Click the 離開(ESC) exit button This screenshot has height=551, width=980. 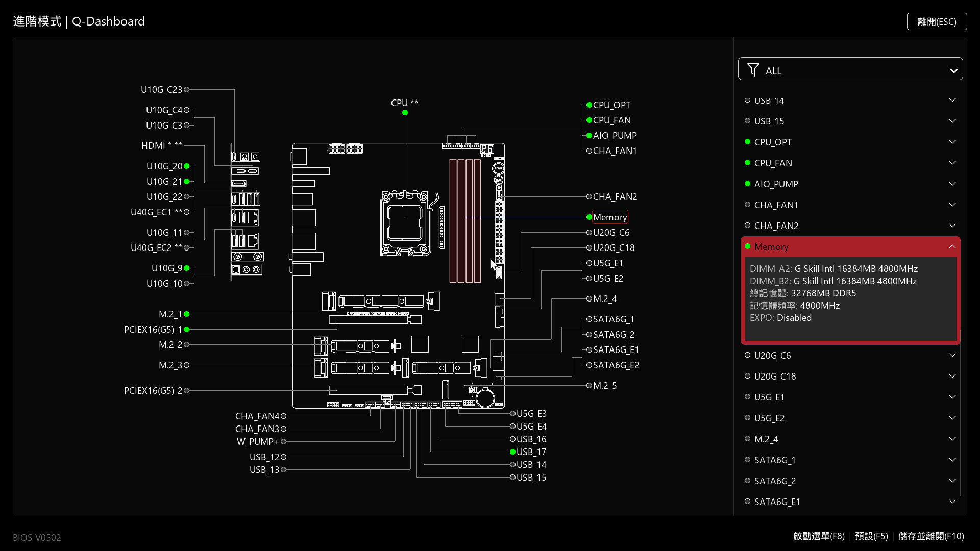click(937, 22)
